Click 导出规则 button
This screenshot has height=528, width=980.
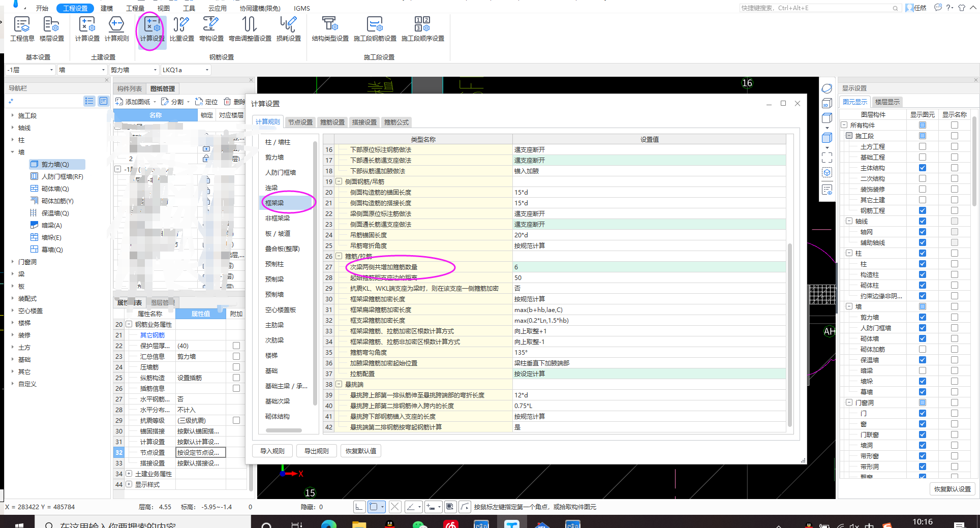(x=316, y=451)
